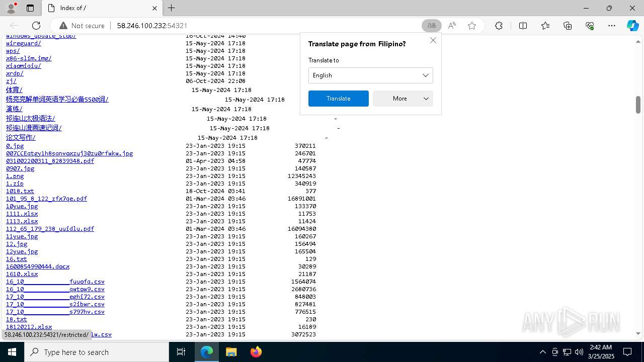The height and width of the screenshot is (362, 644).
Task: Download the 1.zip file link
Action: [15, 184]
